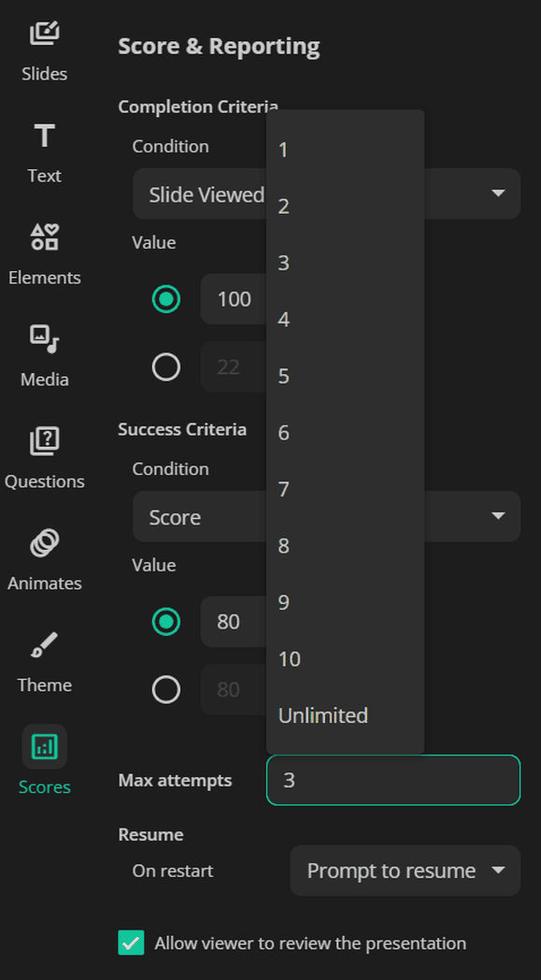Screen dimensions: 541x980
Task: Select the unselected Success Criteria radio button
Action: [x=166, y=690]
